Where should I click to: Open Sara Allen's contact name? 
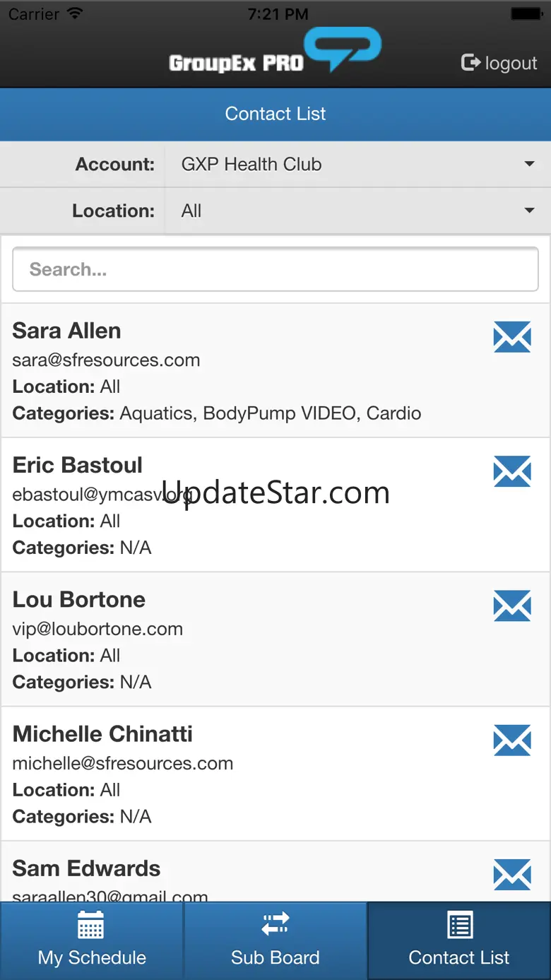point(67,331)
